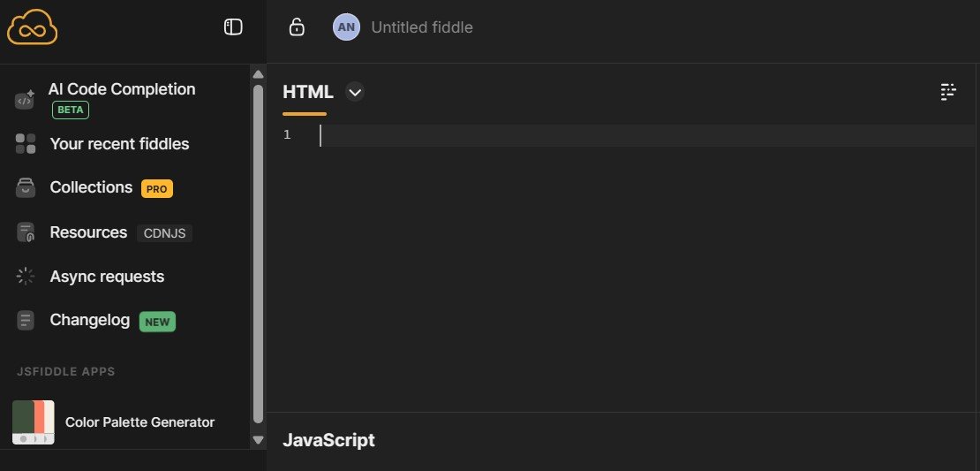Open Async requests
This screenshot has width=980, height=471.
(107, 277)
